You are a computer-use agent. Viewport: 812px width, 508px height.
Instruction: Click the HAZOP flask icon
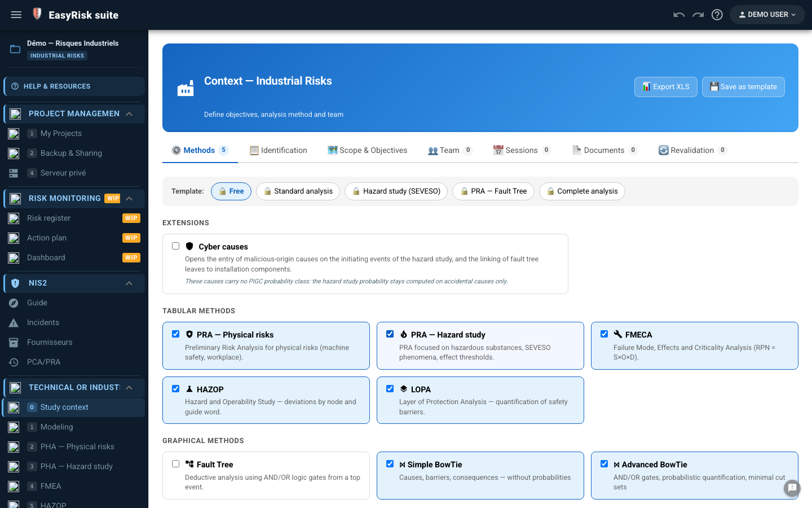(x=189, y=389)
